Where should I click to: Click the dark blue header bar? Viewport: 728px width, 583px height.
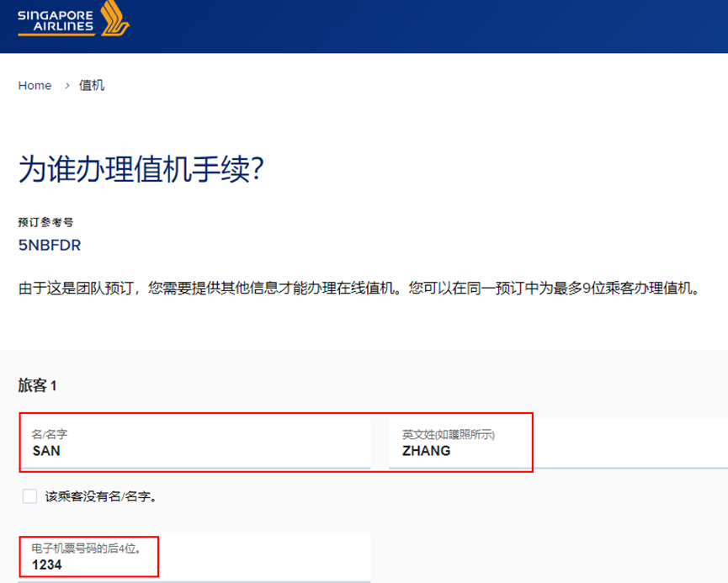(421, 25)
